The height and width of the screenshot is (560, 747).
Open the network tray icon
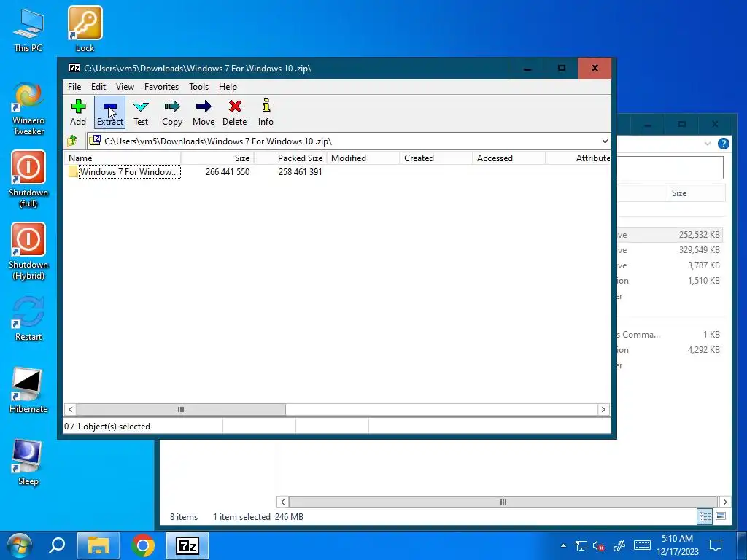point(581,545)
